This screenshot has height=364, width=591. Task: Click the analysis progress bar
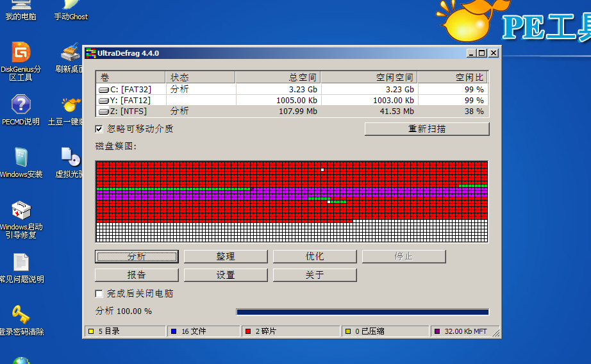pyautogui.click(x=363, y=311)
